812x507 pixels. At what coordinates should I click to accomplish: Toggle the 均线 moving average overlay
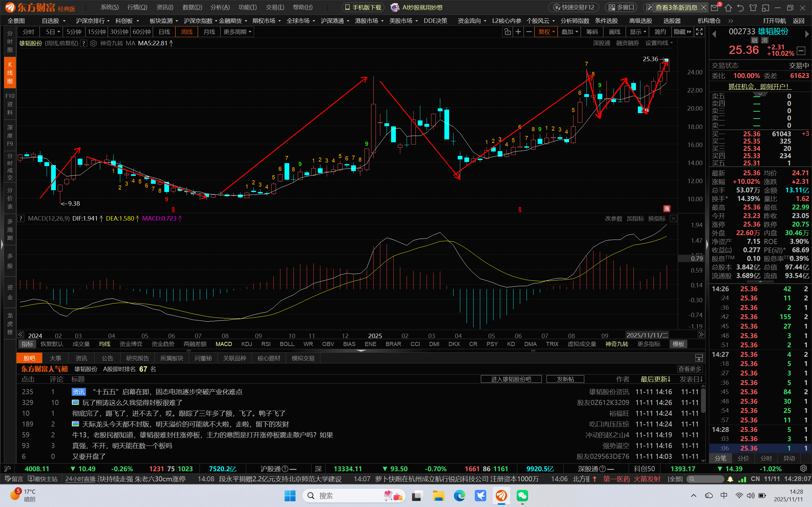point(105,344)
